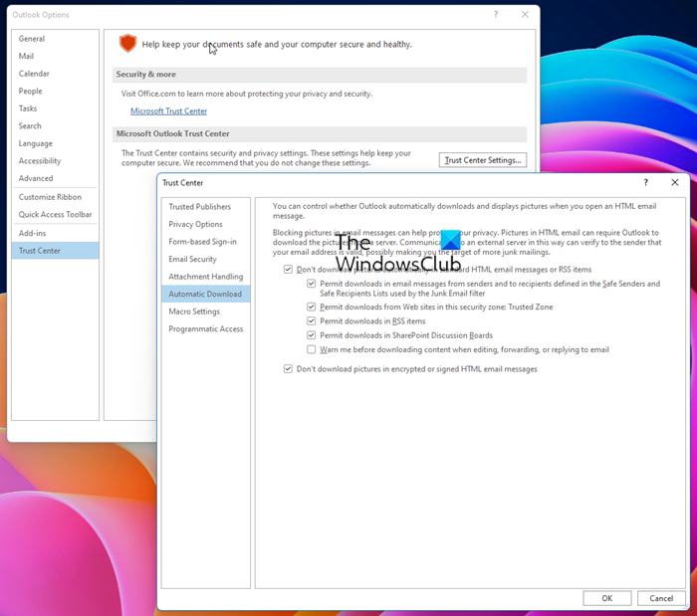Click the Security & more heading
This screenshot has width=697, height=616.
(x=145, y=75)
